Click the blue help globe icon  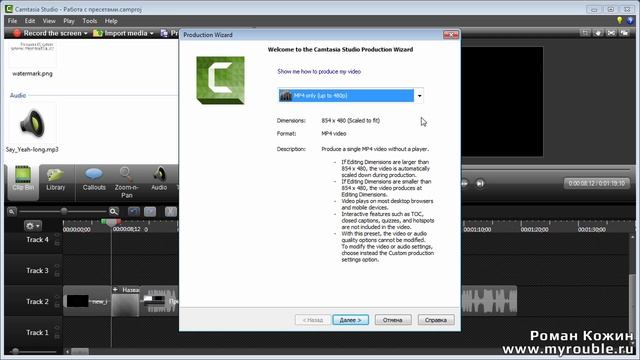(631, 20)
